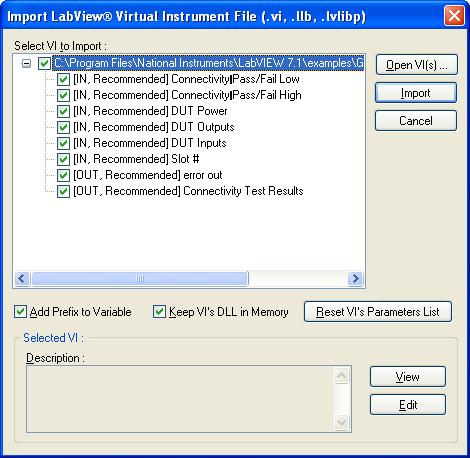Screen dimensions: 470x458
Task: Toggle the DUT Inputs checkbox
Action: coord(63,143)
